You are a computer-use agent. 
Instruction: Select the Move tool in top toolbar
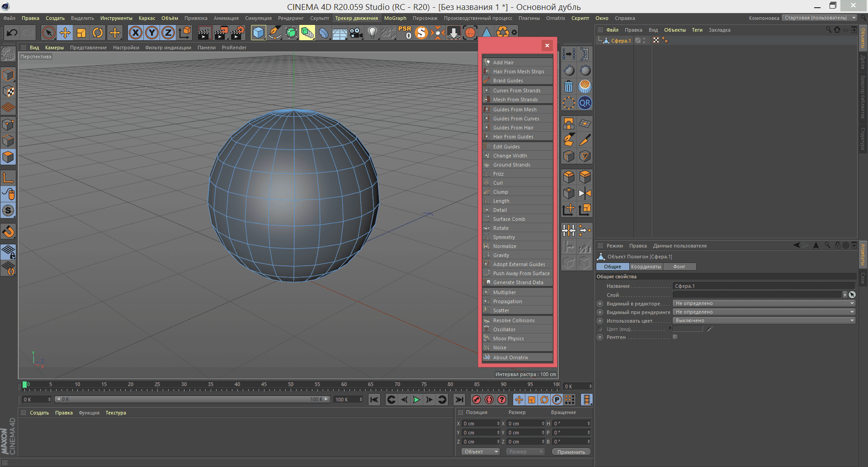(65, 33)
